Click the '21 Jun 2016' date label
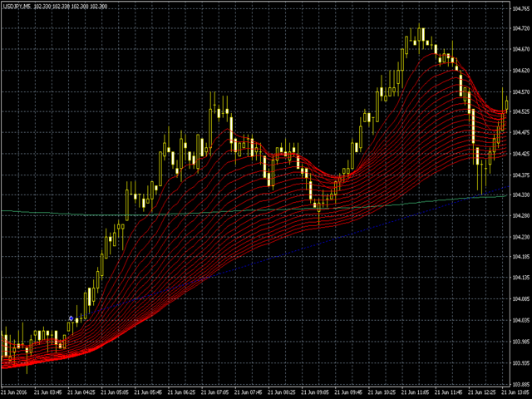Image resolution: width=532 pixels, height=399 pixels. click(x=14, y=392)
